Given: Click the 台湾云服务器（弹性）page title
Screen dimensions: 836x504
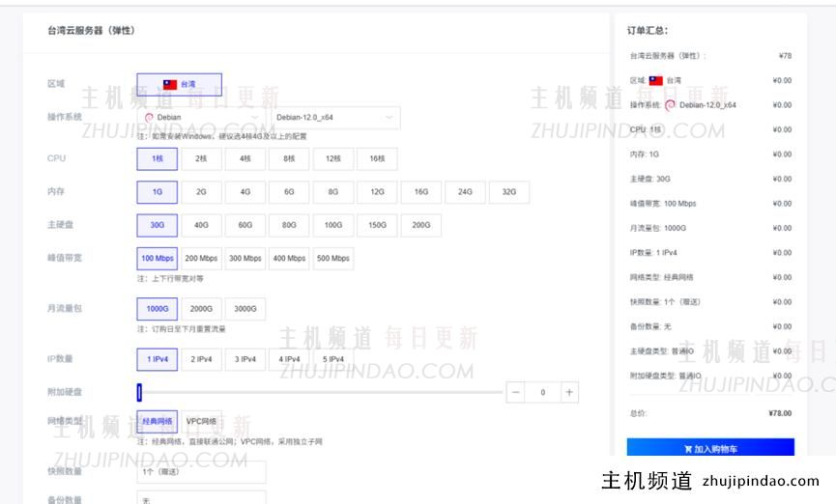Looking at the screenshot, I should tap(91, 30).
